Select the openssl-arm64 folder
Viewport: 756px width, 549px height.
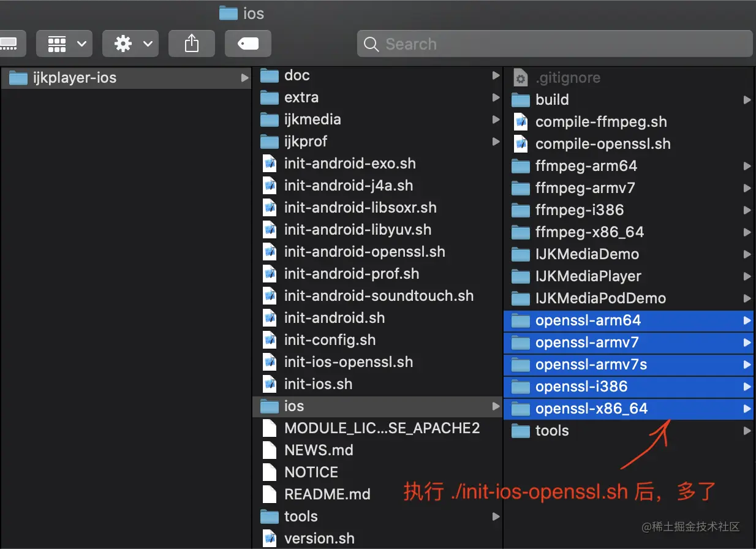[629, 320]
